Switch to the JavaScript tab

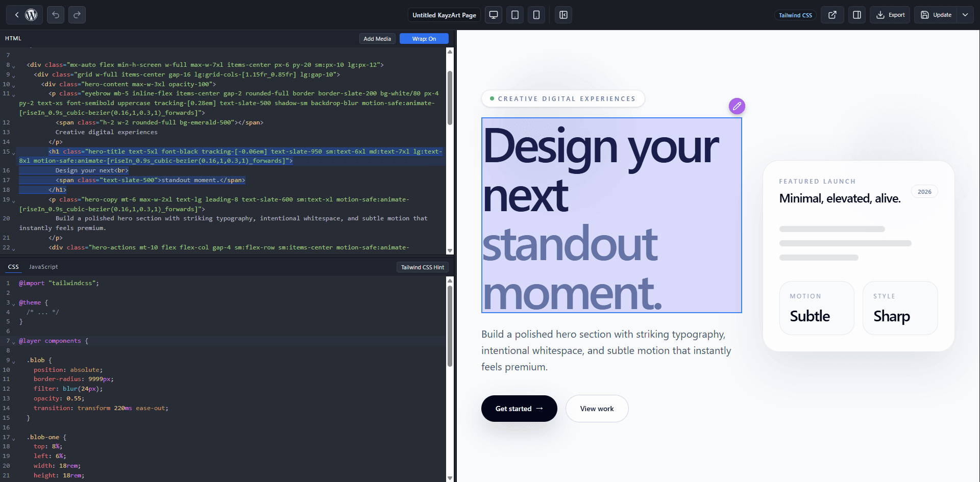tap(43, 266)
